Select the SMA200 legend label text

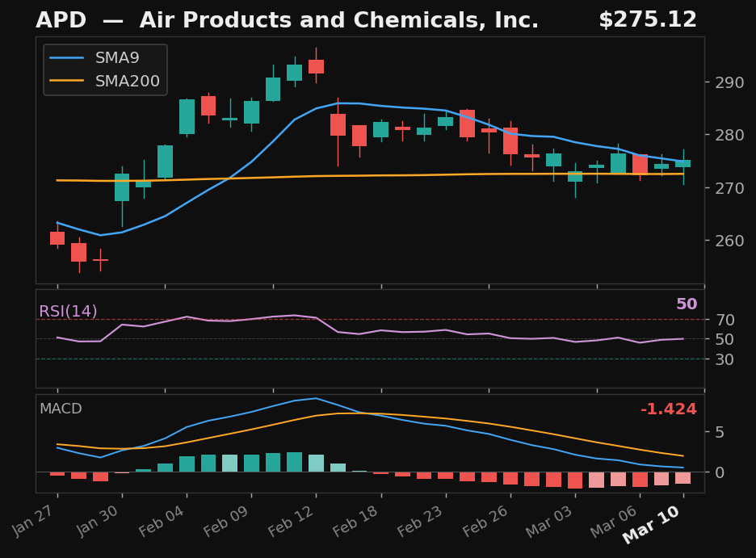[x=128, y=82]
